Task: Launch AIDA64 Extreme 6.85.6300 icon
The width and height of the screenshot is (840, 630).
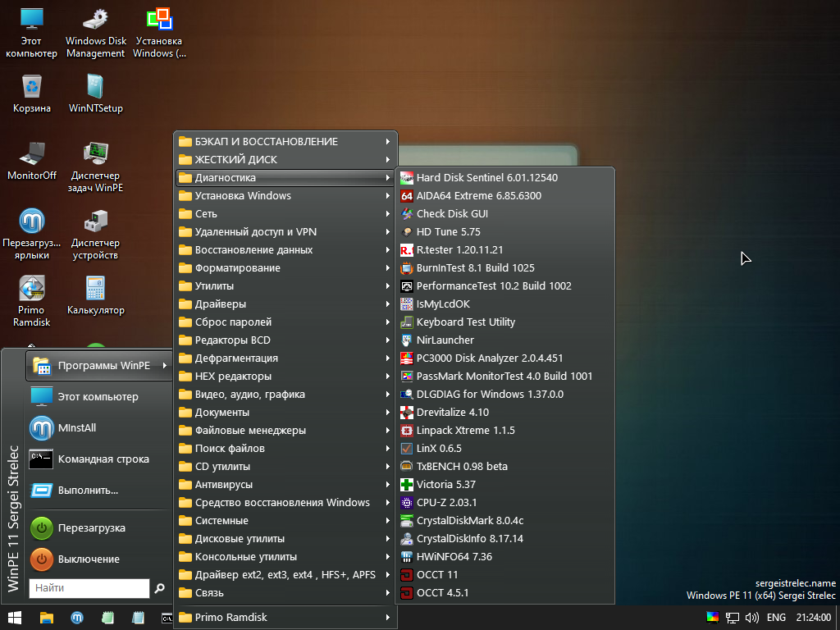Action: [x=407, y=196]
